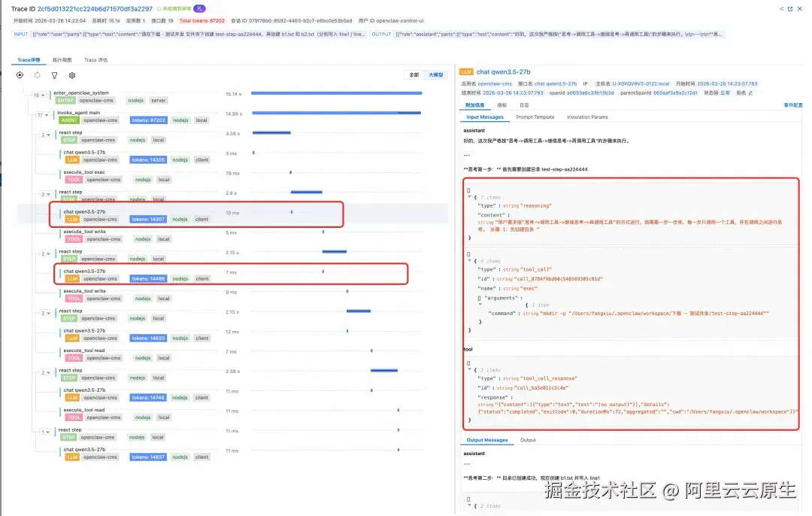Image resolution: width=812 pixels, height=516 pixels.
Task: Click the INPUT message preview field
Action: [x=190, y=34]
